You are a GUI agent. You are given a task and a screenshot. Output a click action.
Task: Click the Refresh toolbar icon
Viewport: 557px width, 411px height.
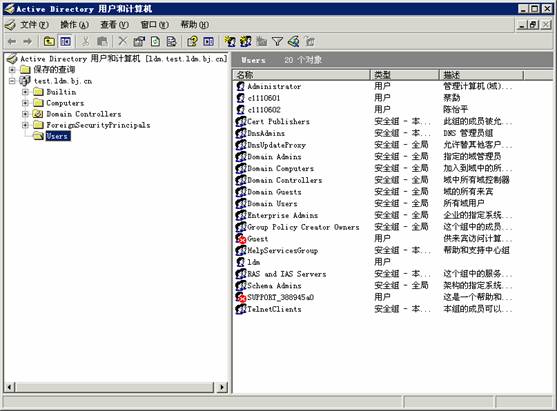click(156, 42)
